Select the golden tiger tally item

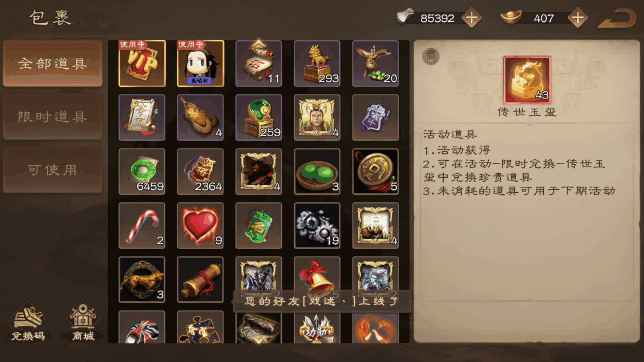click(142, 280)
